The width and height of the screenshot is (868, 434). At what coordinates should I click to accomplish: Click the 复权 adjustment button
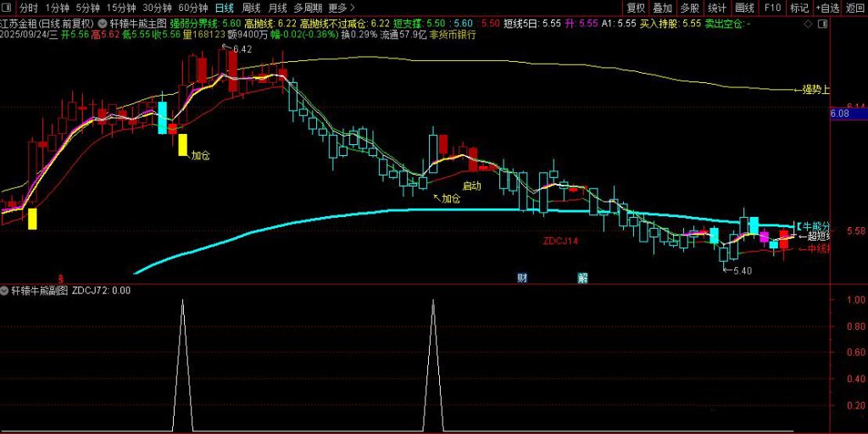click(636, 8)
